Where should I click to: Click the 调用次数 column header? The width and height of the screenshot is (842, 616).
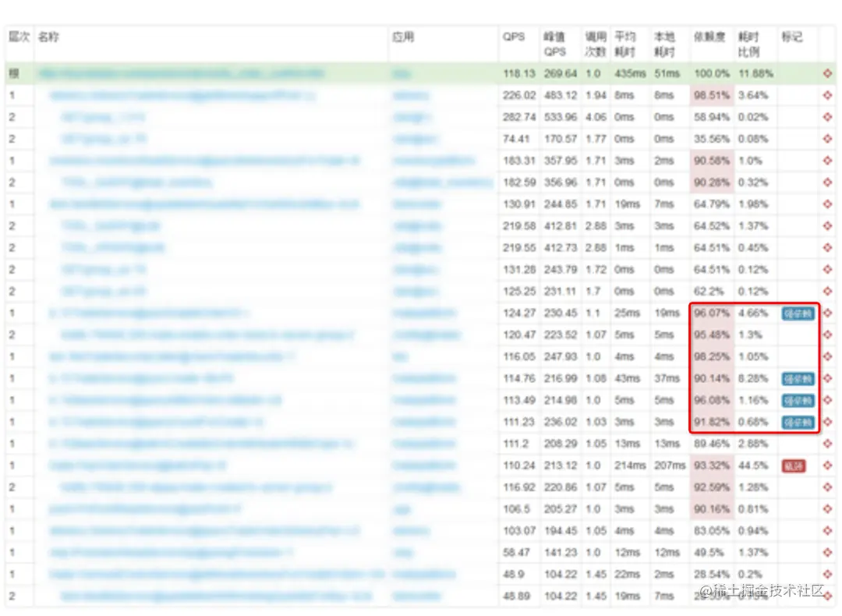(x=596, y=44)
